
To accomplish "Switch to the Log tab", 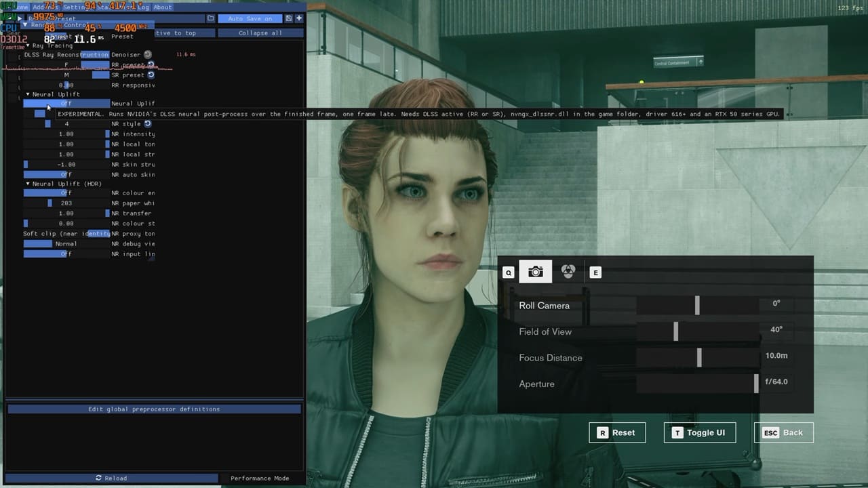I will click(x=144, y=7).
